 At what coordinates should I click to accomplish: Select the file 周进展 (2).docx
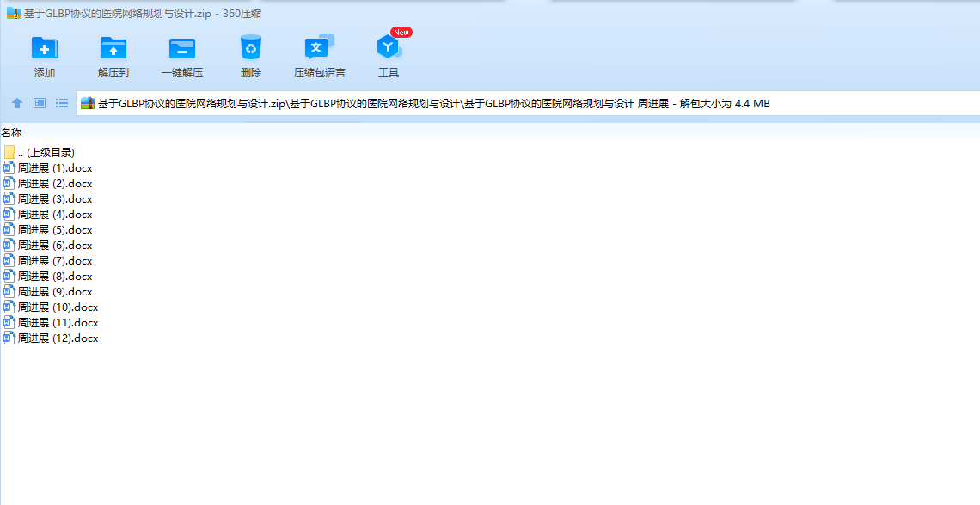coord(48,184)
